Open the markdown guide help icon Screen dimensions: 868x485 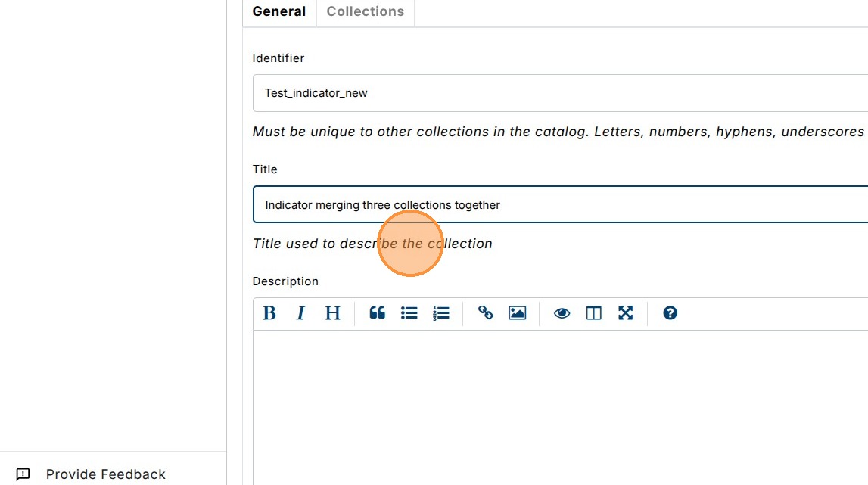pos(670,313)
